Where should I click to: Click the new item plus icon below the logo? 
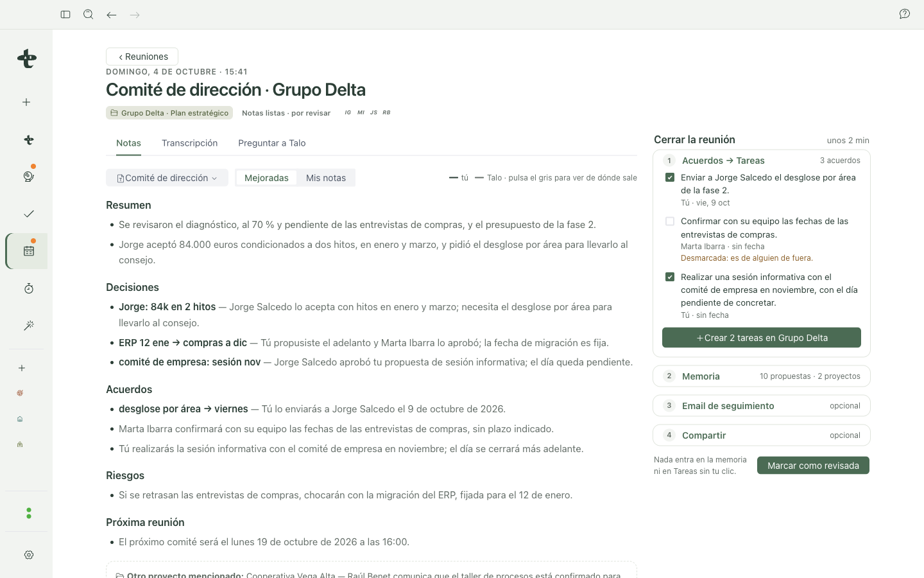pyautogui.click(x=26, y=102)
